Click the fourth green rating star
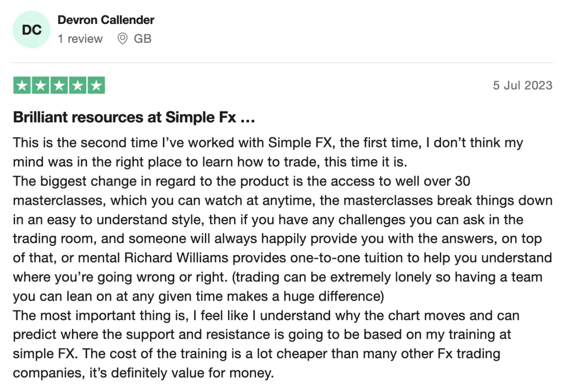This screenshot has width=565, height=392. pyautogui.click(x=77, y=85)
